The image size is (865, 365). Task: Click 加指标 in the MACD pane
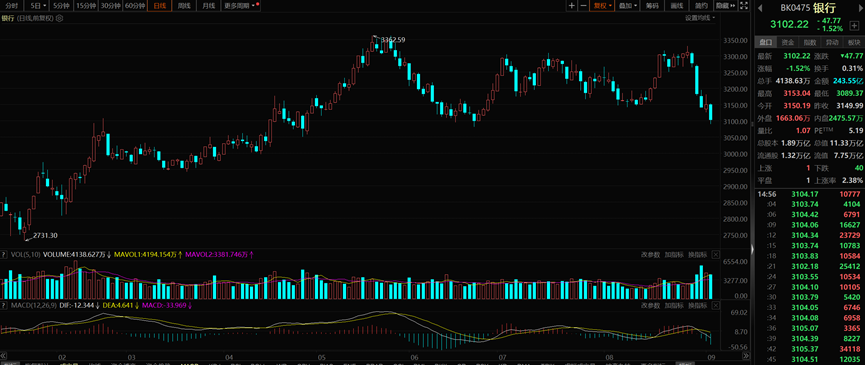click(674, 305)
